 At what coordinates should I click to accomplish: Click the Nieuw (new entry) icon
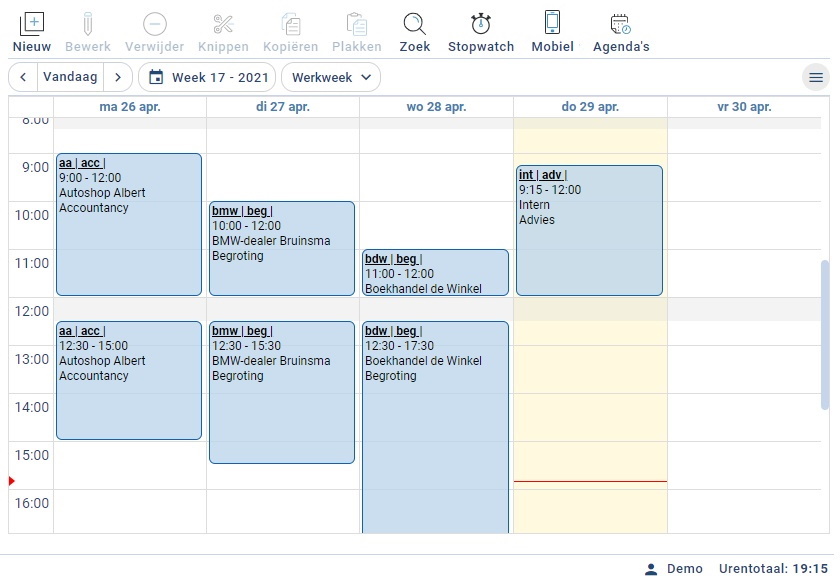click(x=32, y=24)
